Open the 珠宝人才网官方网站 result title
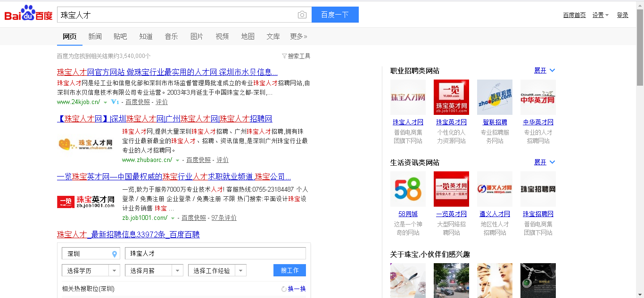The width and height of the screenshot is (644, 298). [167, 72]
